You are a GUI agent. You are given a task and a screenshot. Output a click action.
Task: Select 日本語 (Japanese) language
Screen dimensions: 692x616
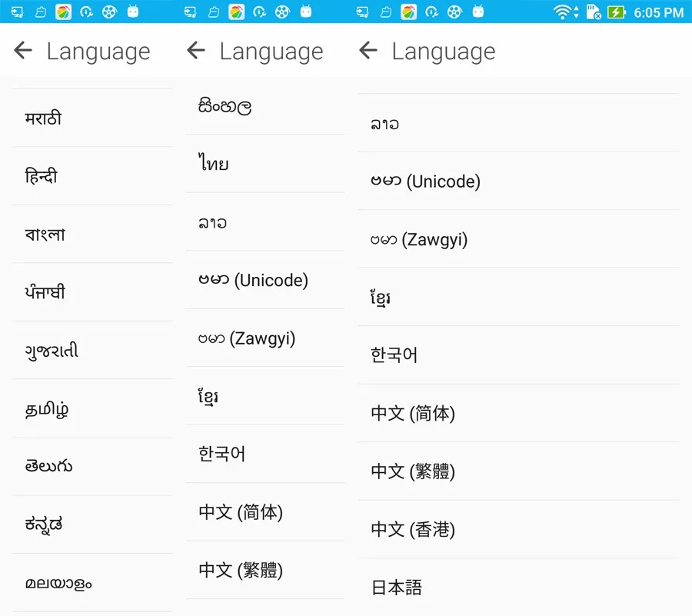[x=518, y=588]
